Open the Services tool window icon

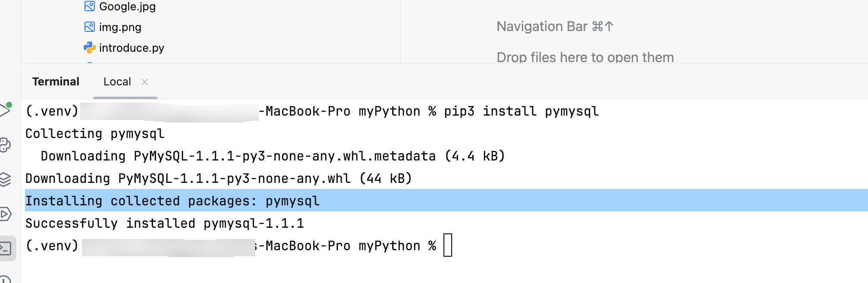coord(5,214)
